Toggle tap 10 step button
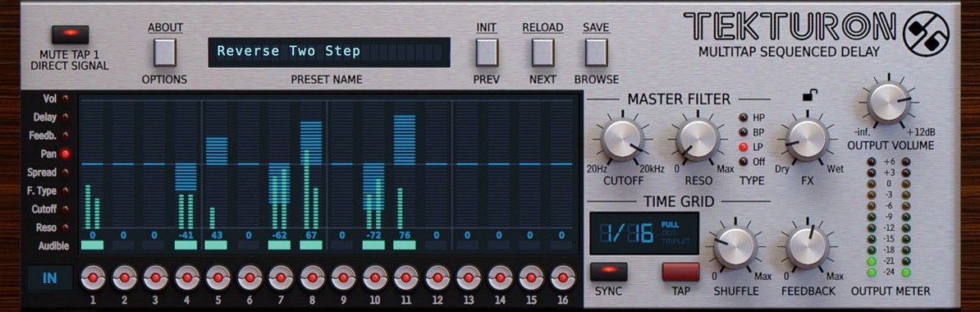This screenshot has height=312, width=980. click(375, 278)
